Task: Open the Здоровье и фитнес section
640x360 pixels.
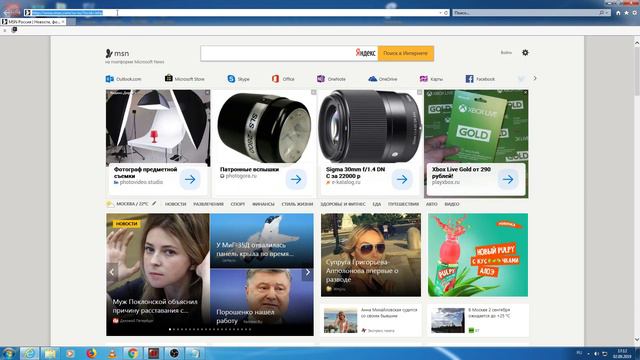Action: [343, 204]
